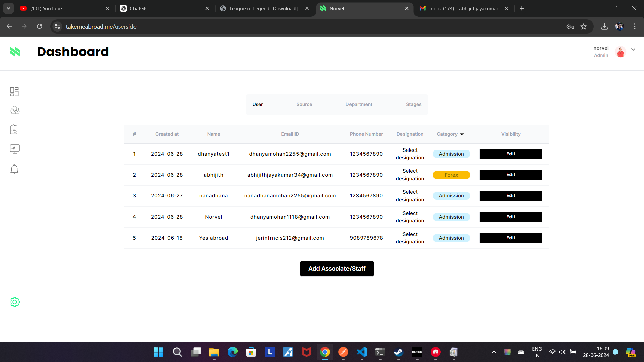Open the analytics monitor icon in sidebar
This screenshot has height=362, width=644.
point(15,149)
